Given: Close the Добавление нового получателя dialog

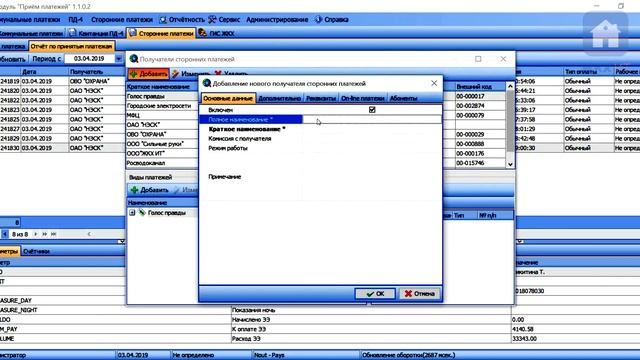Looking at the screenshot, I should (434, 83).
